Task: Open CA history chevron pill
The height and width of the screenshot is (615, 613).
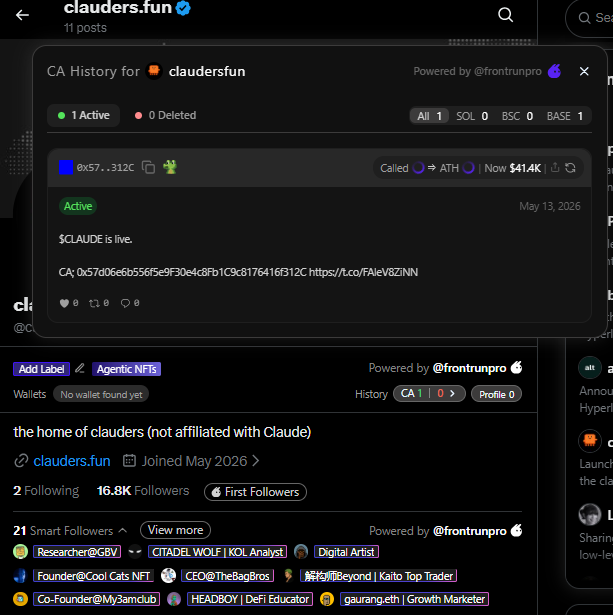Action: click(429, 393)
